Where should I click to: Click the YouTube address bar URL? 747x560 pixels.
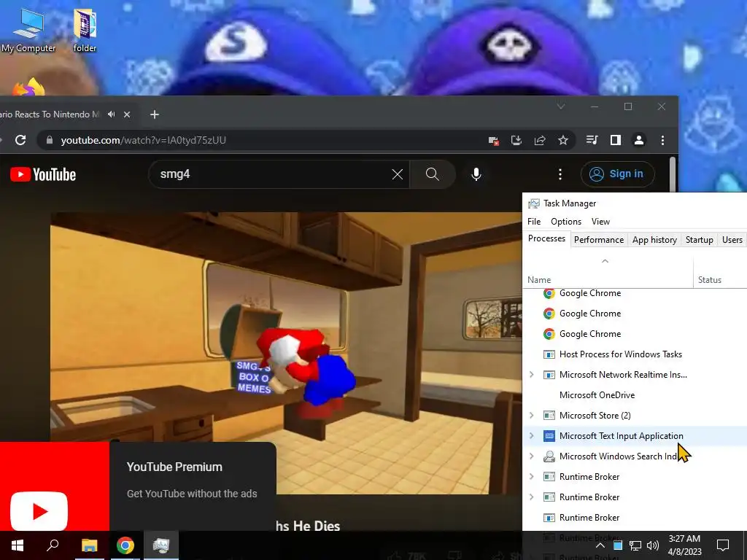[144, 140]
